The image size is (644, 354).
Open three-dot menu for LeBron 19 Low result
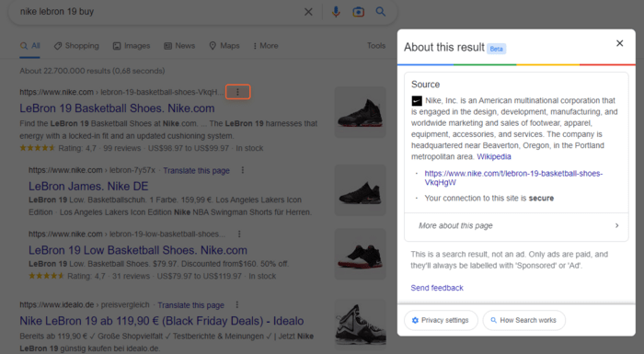(239, 234)
